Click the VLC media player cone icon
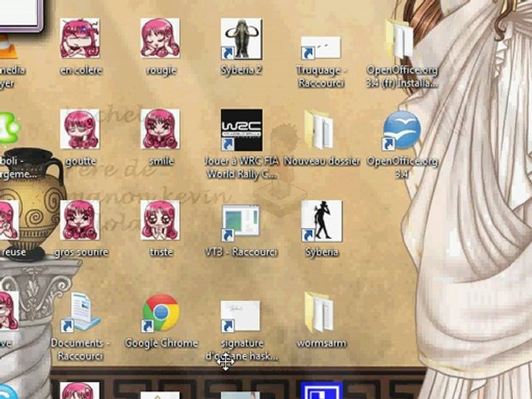Image resolution: width=532 pixels, height=399 pixels. click(x=7, y=47)
